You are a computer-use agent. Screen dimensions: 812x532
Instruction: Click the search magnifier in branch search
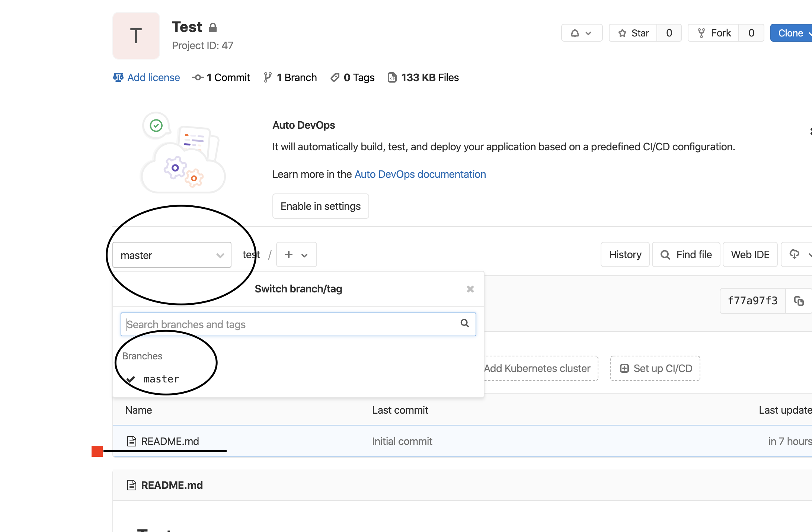[x=464, y=323]
